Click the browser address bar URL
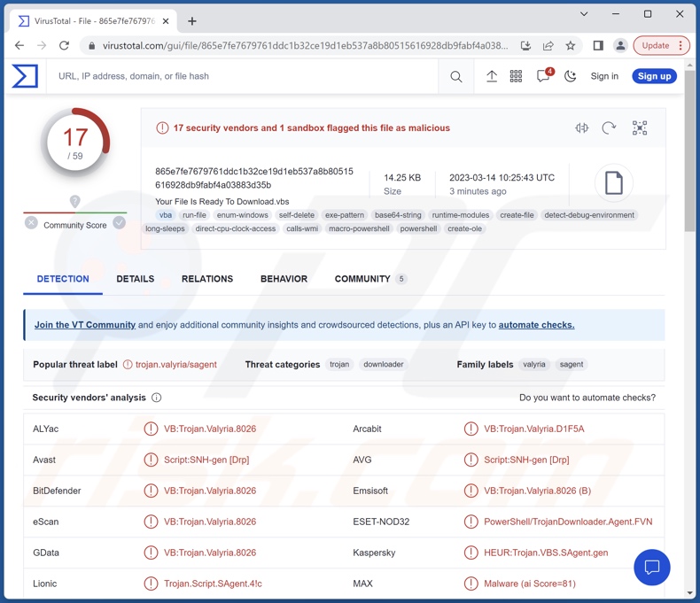This screenshot has height=603, width=700. tap(305, 45)
